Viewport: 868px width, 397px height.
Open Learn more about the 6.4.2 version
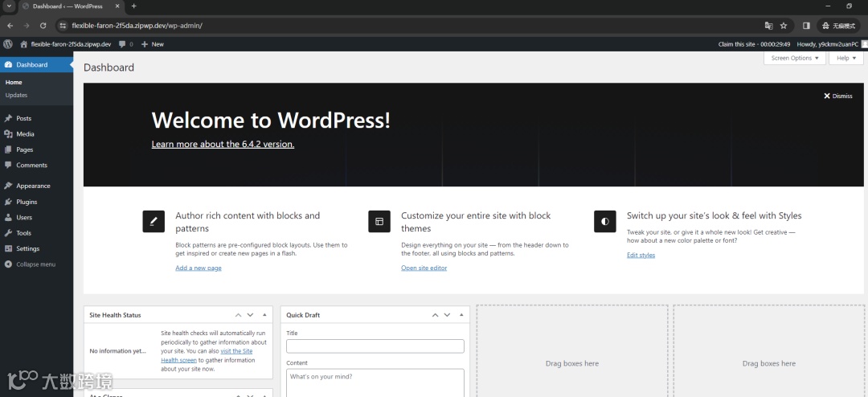click(x=223, y=144)
